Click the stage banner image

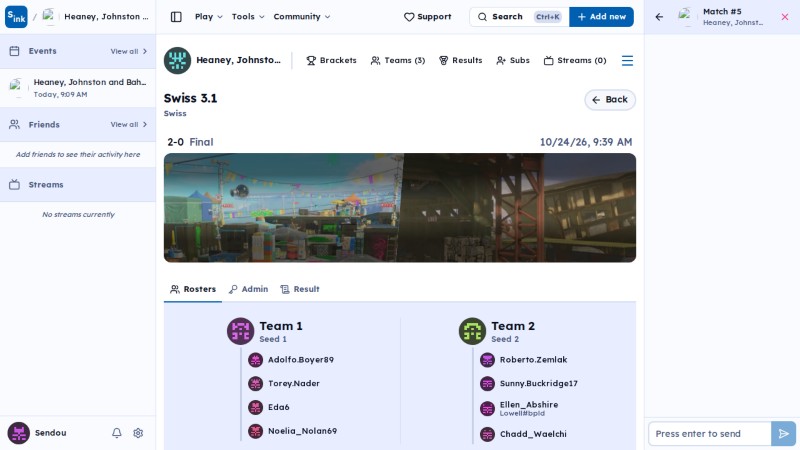[399, 208]
